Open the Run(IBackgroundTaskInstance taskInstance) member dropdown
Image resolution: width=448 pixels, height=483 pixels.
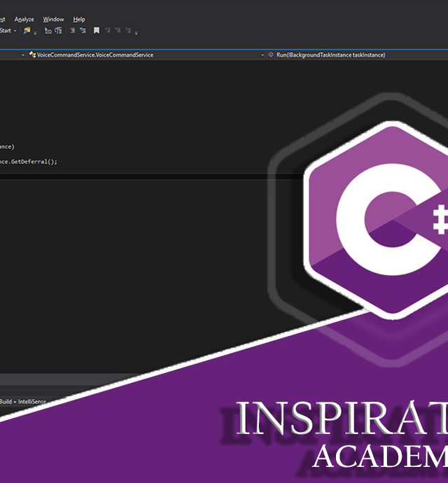coord(358,55)
